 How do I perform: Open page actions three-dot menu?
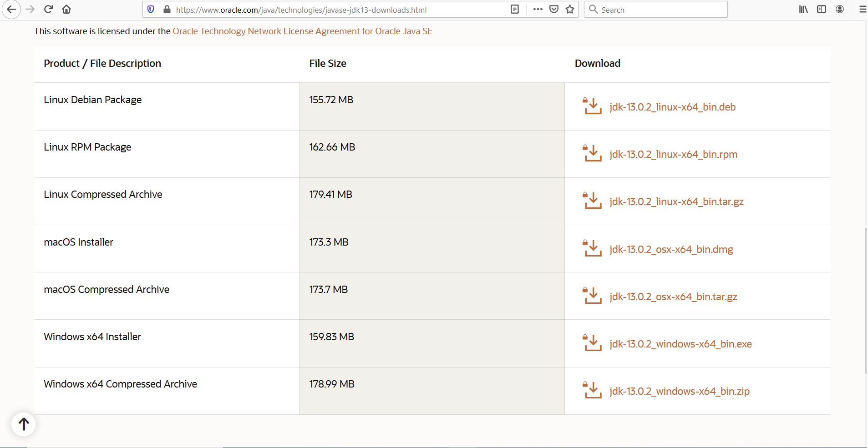(x=538, y=10)
